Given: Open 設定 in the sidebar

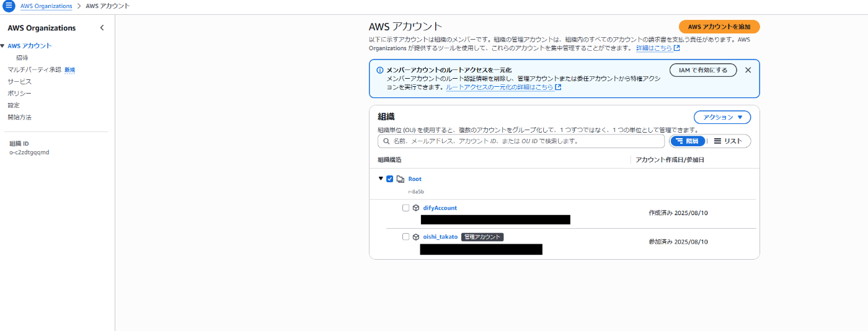Looking at the screenshot, I should click(14, 105).
